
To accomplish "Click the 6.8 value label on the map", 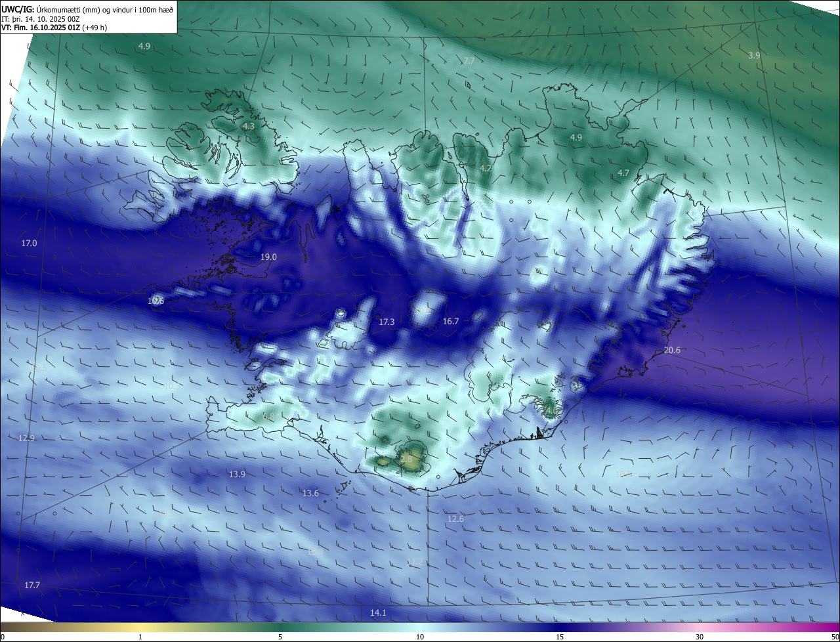I will (x=268, y=417).
